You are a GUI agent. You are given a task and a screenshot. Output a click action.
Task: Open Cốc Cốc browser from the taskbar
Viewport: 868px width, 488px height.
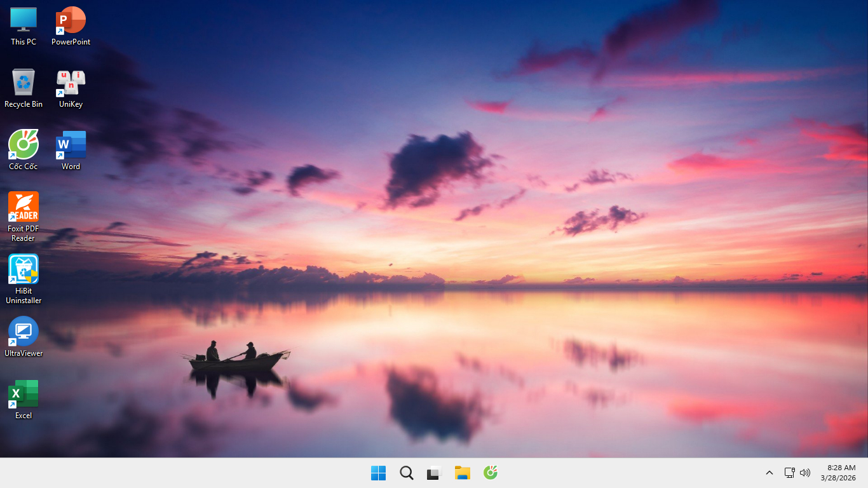(490, 473)
